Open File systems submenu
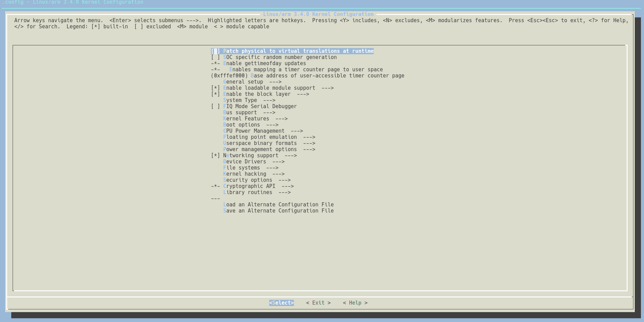The width and height of the screenshot is (644, 322). coord(251,168)
